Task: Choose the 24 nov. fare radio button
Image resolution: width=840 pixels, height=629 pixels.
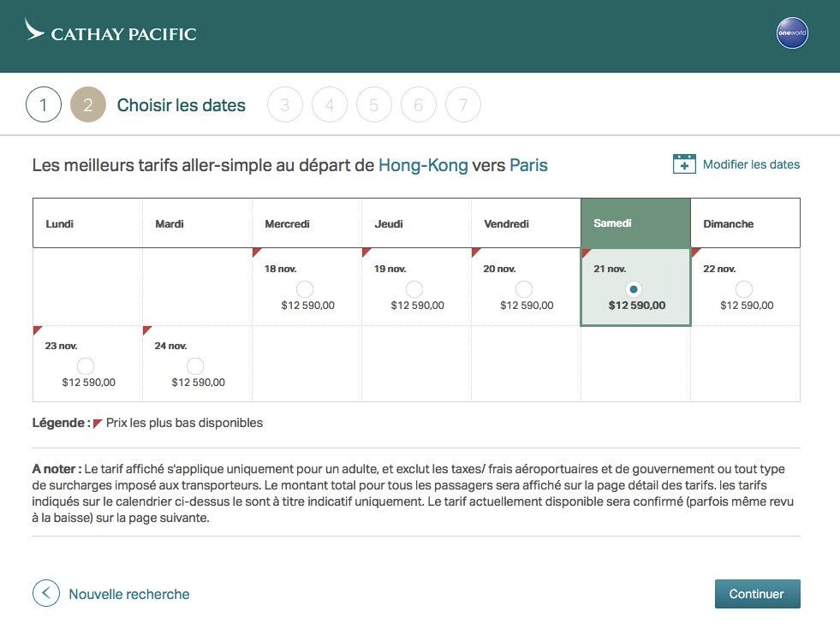Action: click(x=195, y=366)
